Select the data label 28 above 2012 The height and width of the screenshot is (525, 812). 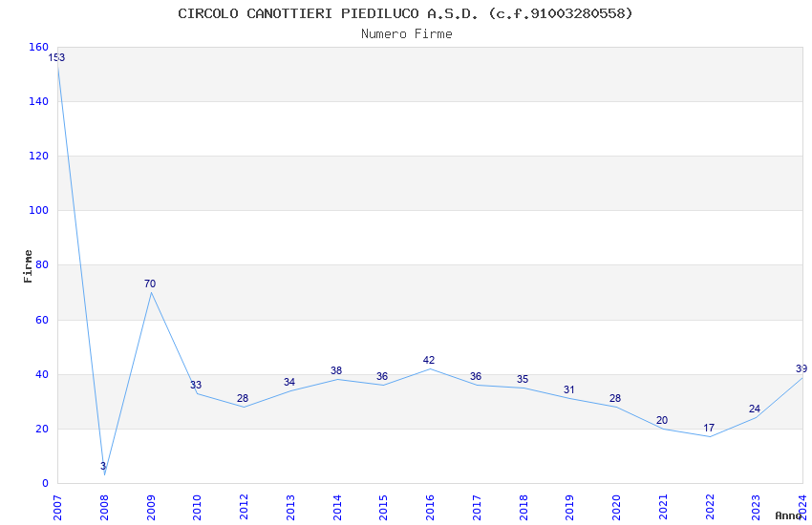click(x=243, y=398)
